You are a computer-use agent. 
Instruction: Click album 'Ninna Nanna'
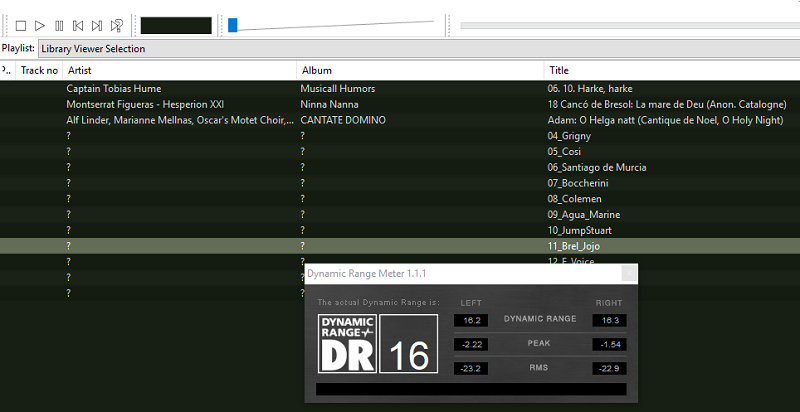click(329, 105)
